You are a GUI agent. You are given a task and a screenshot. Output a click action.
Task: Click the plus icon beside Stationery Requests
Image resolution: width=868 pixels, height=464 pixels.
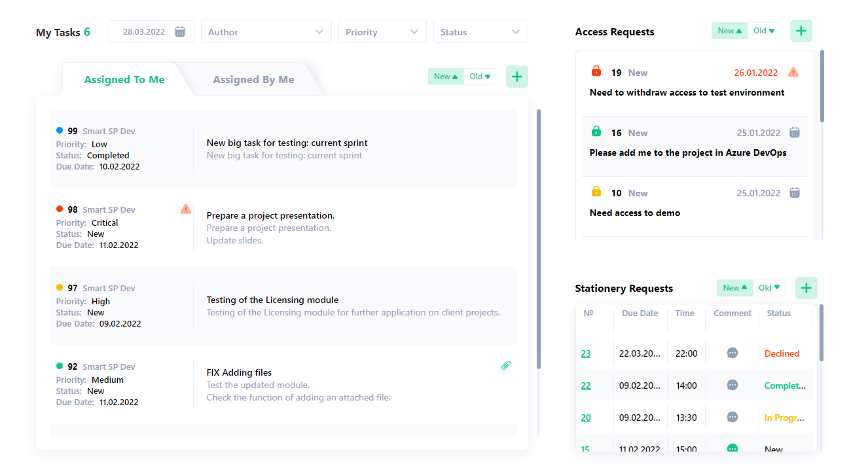point(806,288)
